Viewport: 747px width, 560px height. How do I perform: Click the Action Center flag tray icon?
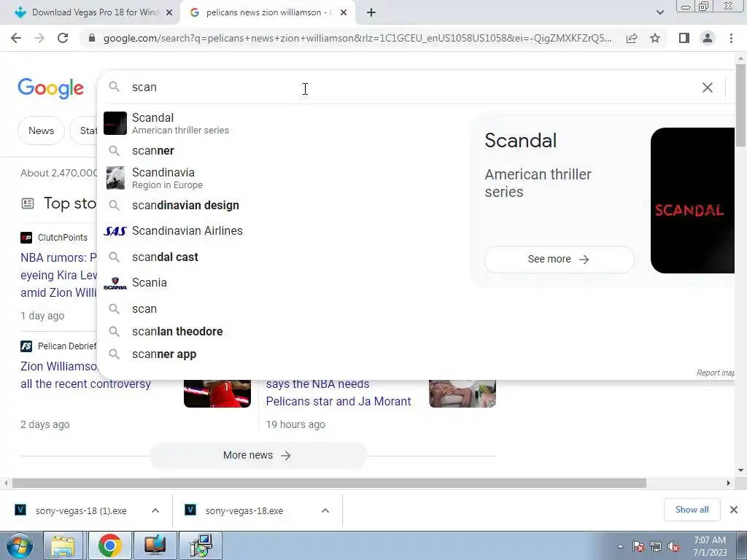(638, 547)
